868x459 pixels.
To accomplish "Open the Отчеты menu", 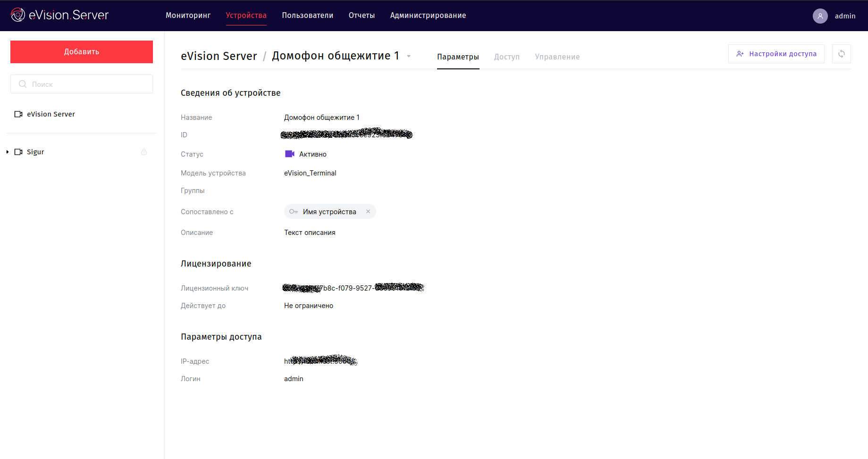I will click(x=362, y=16).
